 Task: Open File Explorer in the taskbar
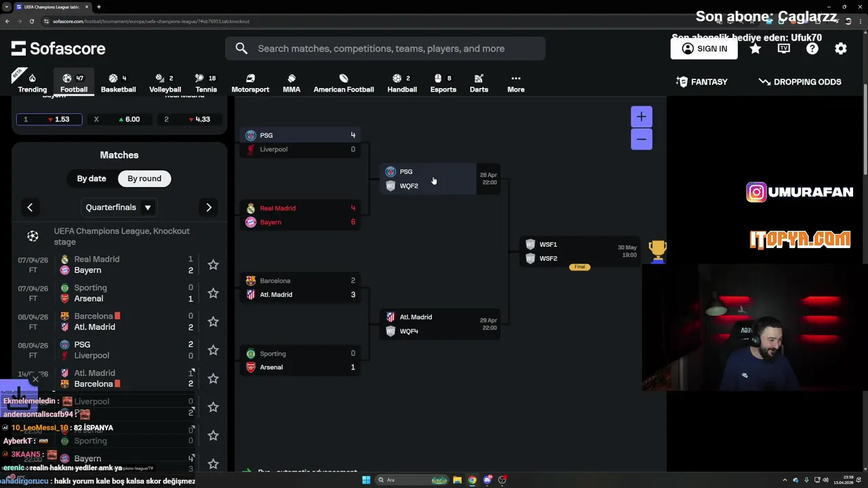coord(457,480)
